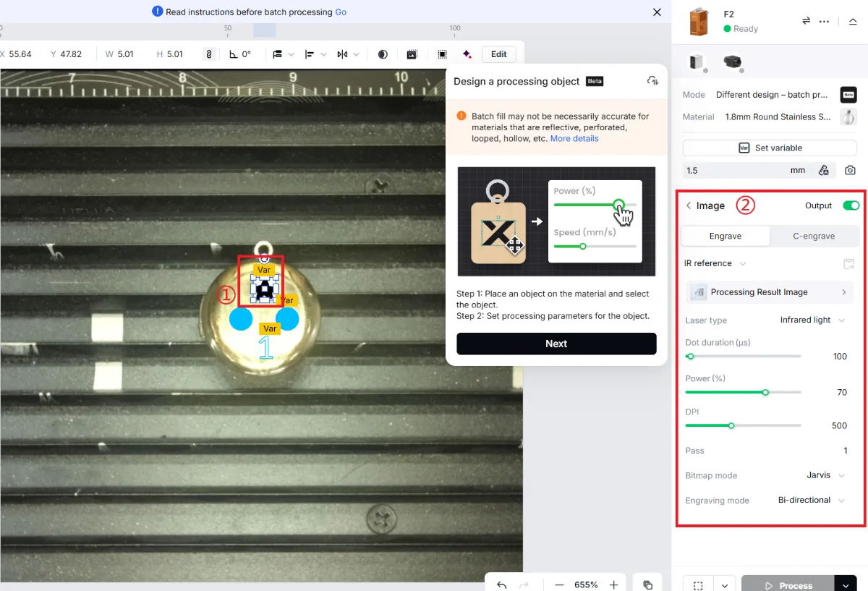This screenshot has width=868, height=591.
Task: Open the Go link in instruction banner
Action: [341, 12]
